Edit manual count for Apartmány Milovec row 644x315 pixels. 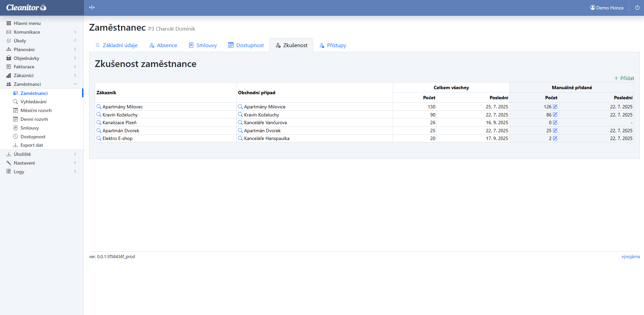[x=555, y=107]
